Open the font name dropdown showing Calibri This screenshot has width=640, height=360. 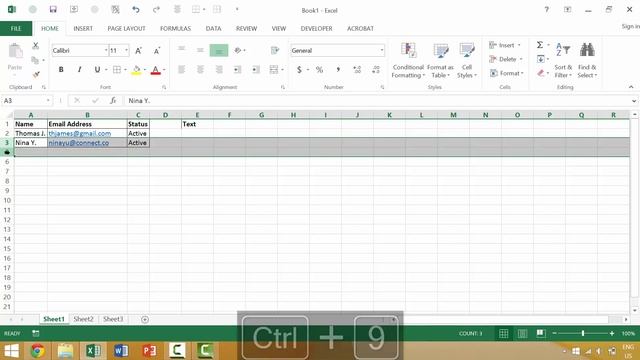pos(106,50)
